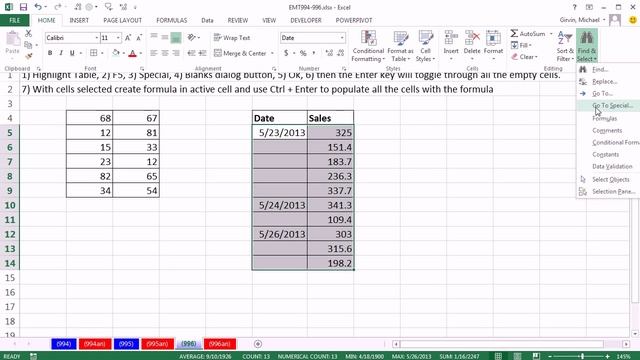Click Decrease Decimal icon
The width and height of the screenshot is (640, 360).
341,53
